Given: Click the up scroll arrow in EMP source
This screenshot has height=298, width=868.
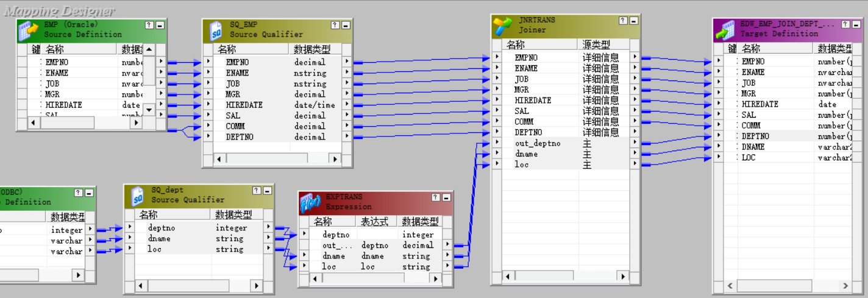Looking at the screenshot, I should 149,50.
